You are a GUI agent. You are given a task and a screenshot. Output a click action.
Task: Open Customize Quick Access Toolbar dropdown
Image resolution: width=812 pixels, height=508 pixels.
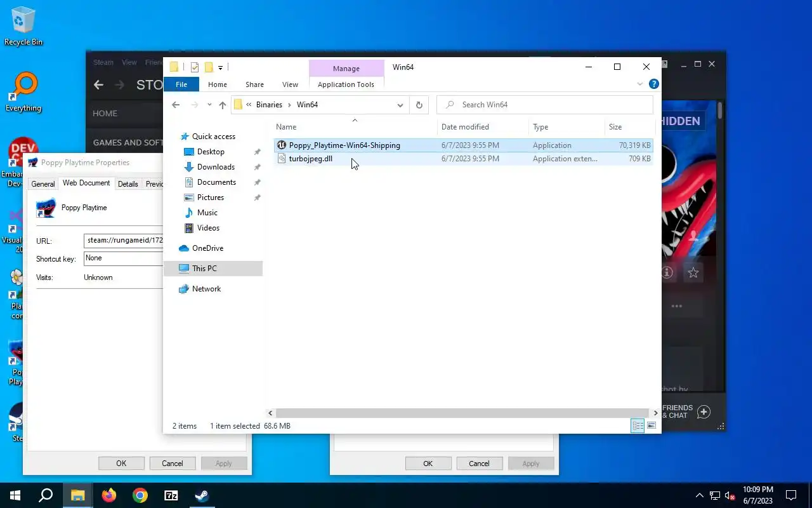pyautogui.click(x=220, y=67)
